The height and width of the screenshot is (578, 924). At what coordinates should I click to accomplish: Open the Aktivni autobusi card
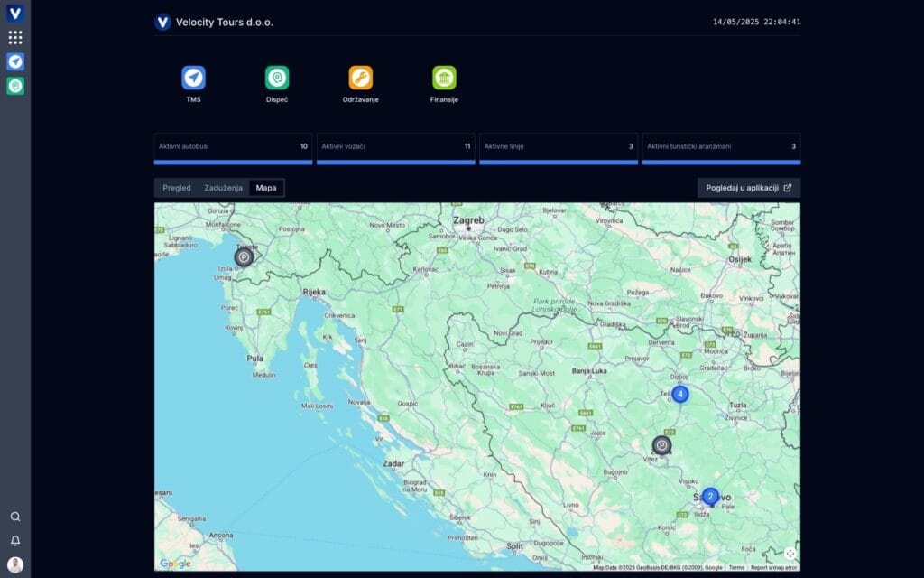point(234,149)
